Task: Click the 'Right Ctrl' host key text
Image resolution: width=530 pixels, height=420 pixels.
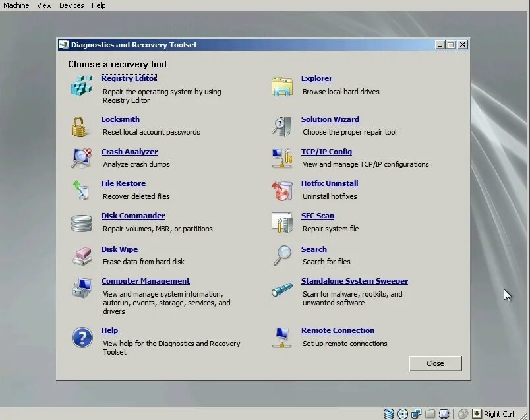Action: pos(498,414)
